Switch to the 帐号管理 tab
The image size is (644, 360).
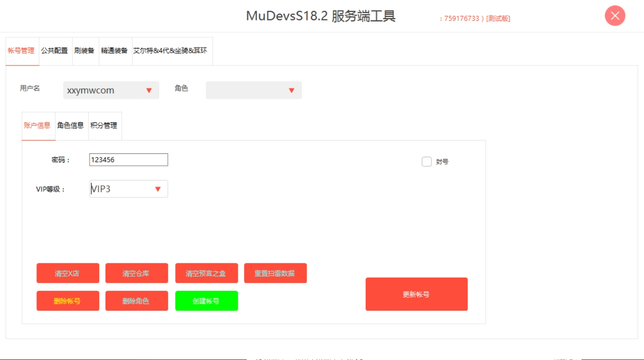tap(21, 51)
